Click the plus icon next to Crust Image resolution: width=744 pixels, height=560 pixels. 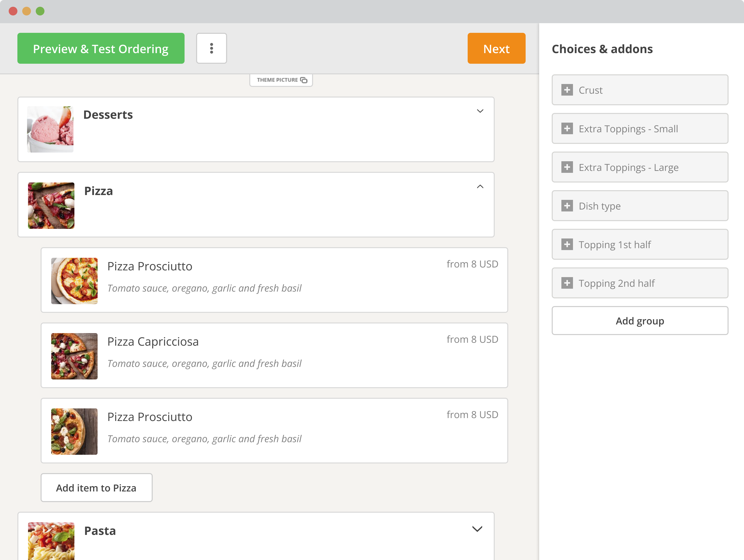(567, 90)
